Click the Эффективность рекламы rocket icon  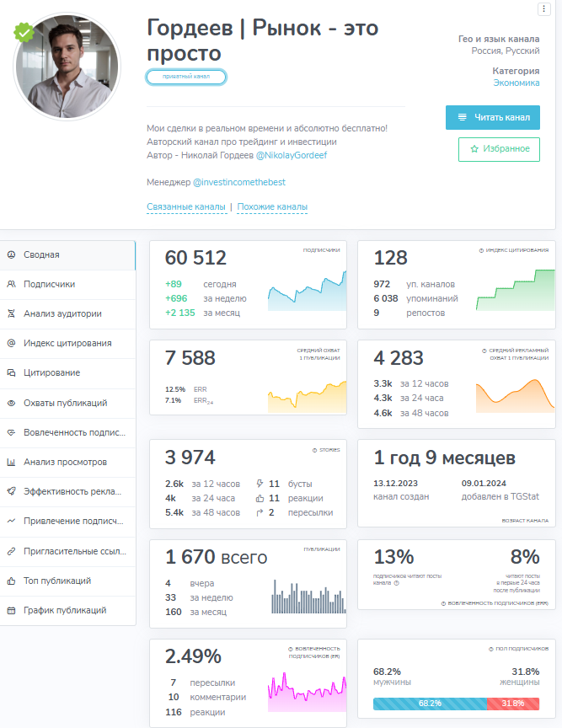(x=11, y=491)
